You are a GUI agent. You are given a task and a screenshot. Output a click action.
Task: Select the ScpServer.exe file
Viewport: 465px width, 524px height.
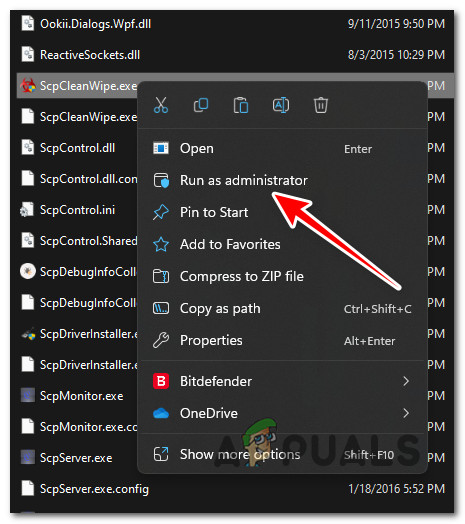pos(77,458)
